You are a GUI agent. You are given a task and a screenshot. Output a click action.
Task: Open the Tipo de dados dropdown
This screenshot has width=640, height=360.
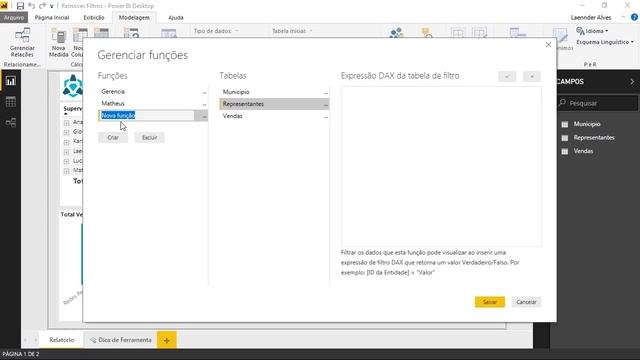(216, 31)
